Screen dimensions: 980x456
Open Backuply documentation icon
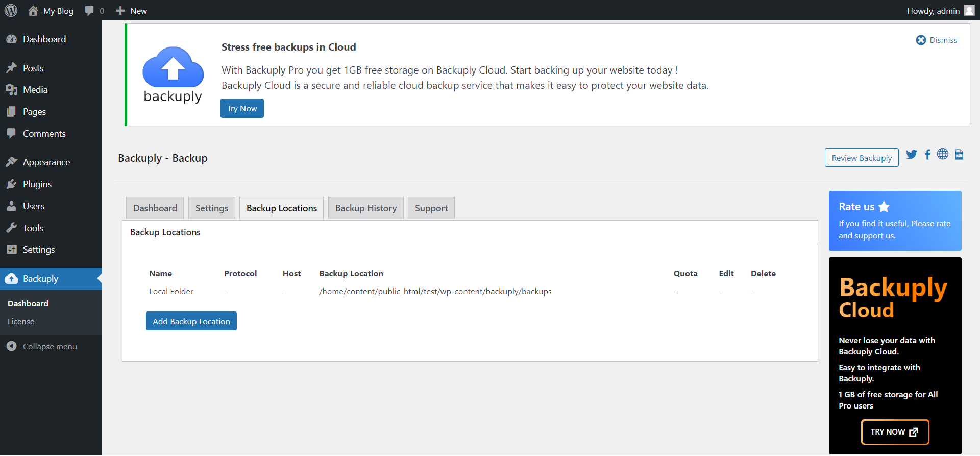click(x=959, y=154)
